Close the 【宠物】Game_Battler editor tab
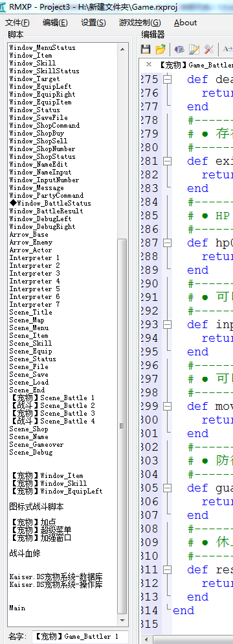The height and width of the screenshot is (644, 233). coord(149,64)
